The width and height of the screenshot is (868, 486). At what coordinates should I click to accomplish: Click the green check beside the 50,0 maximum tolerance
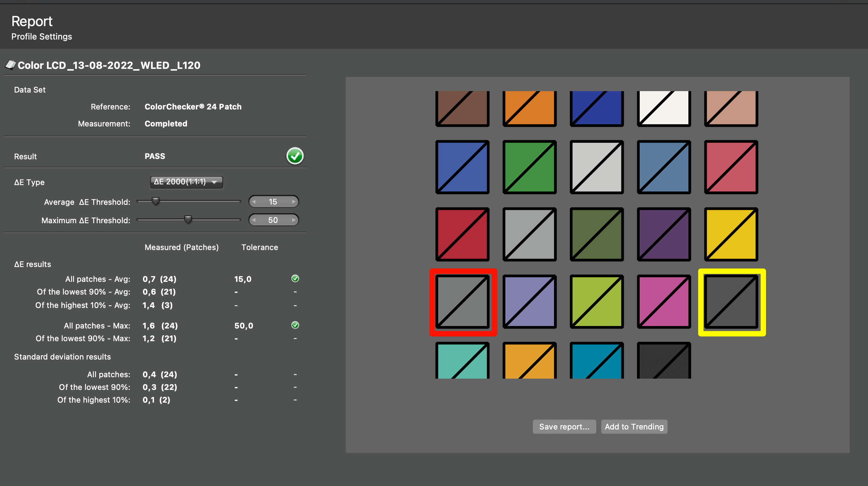(295, 325)
